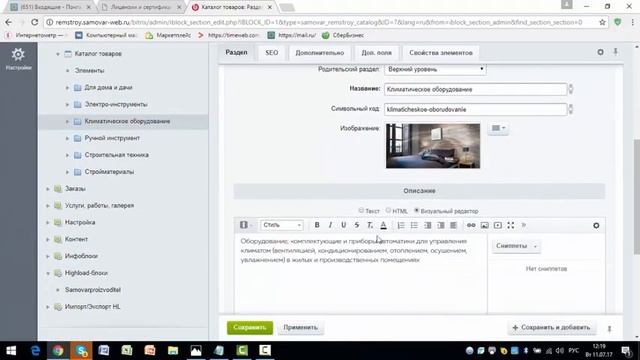
Task: Click the Символьный код input field
Action: [476, 109]
